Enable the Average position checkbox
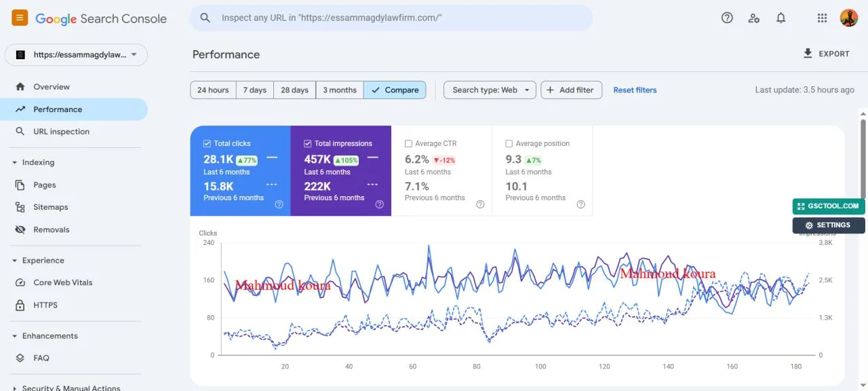 509,144
